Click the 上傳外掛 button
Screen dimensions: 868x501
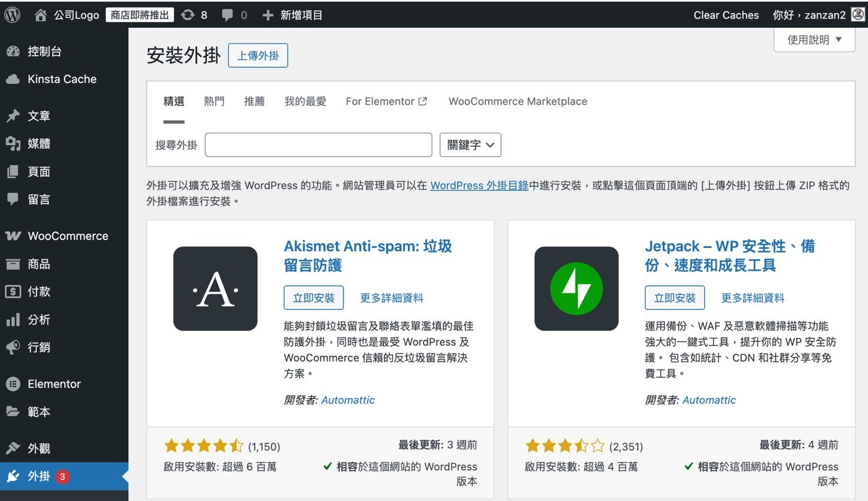click(258, 55)
